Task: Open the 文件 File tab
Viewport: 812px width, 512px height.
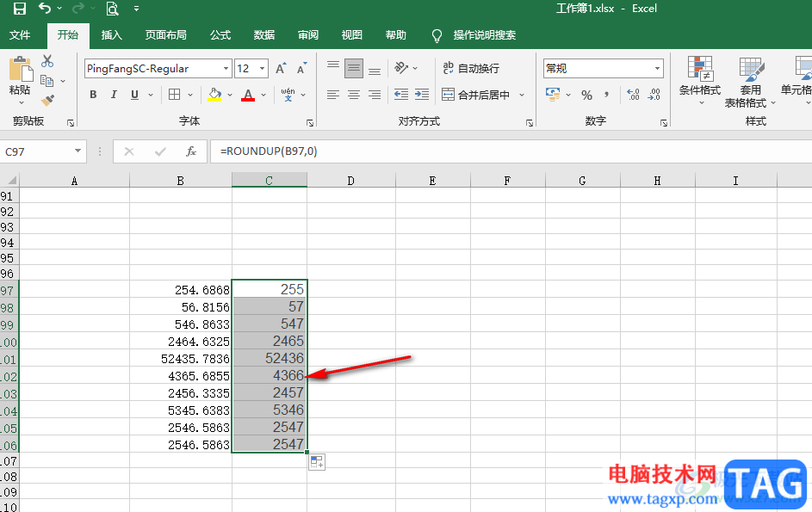Action: [x=20, y=35]
